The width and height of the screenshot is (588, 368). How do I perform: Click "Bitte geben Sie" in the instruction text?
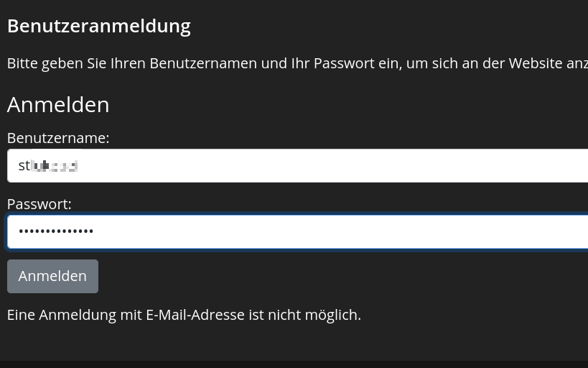click(x=57, y=63)
